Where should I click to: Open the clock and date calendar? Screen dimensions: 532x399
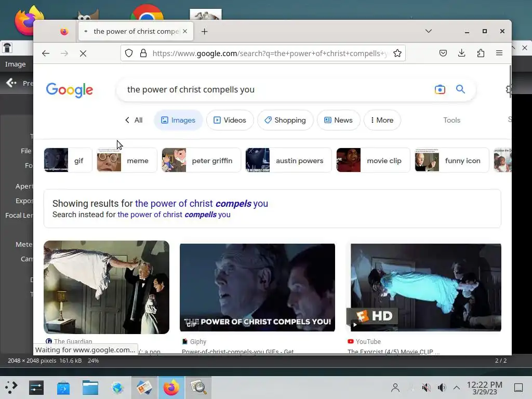[x=484, y=388]
